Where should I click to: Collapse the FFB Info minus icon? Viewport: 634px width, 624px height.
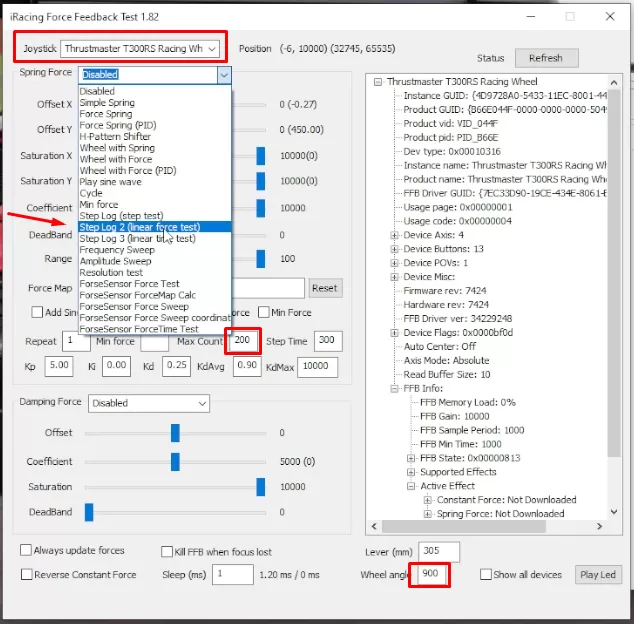tap(394, 389)
